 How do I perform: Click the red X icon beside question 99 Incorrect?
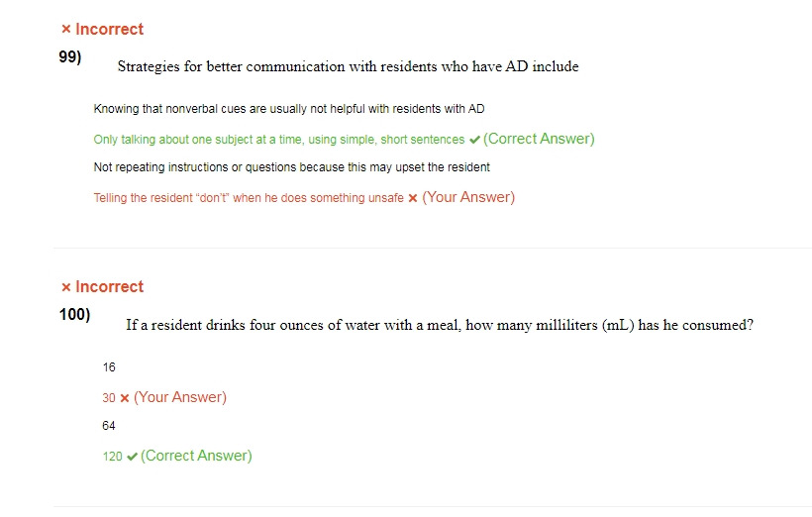point(65,29)
